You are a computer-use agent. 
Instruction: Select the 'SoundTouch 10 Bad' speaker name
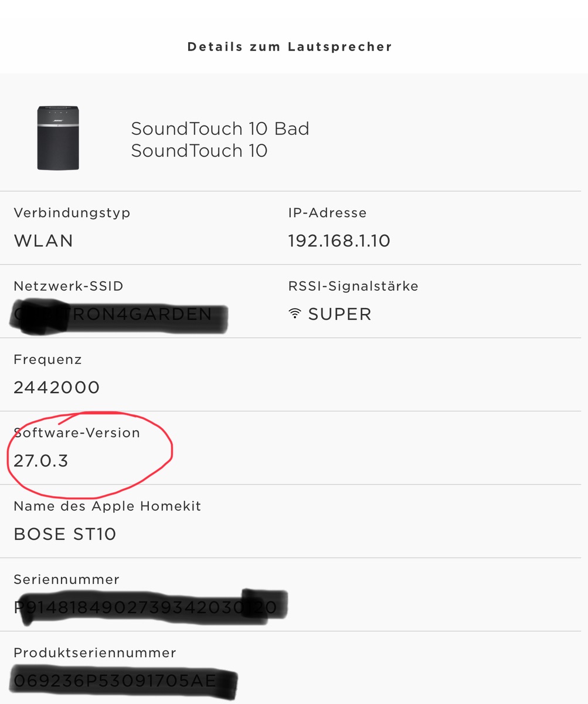click(220, 128)
